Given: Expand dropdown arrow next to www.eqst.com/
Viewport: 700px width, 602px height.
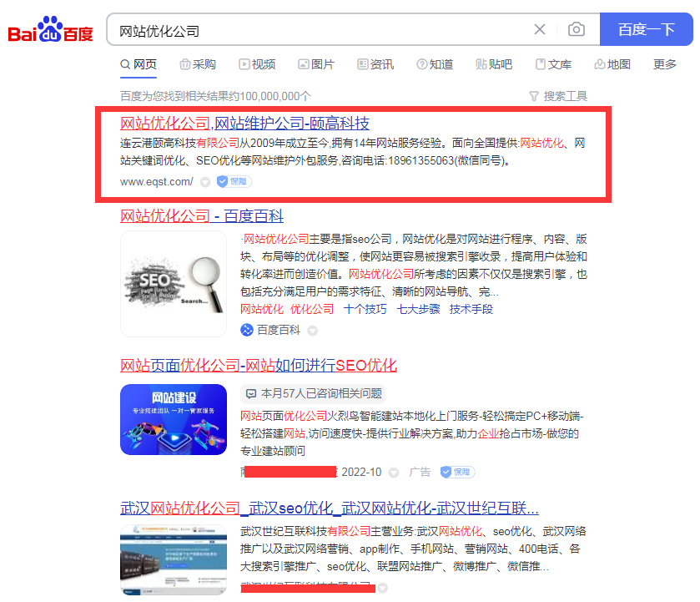Looking at the screenshot, I should point(205,182).
